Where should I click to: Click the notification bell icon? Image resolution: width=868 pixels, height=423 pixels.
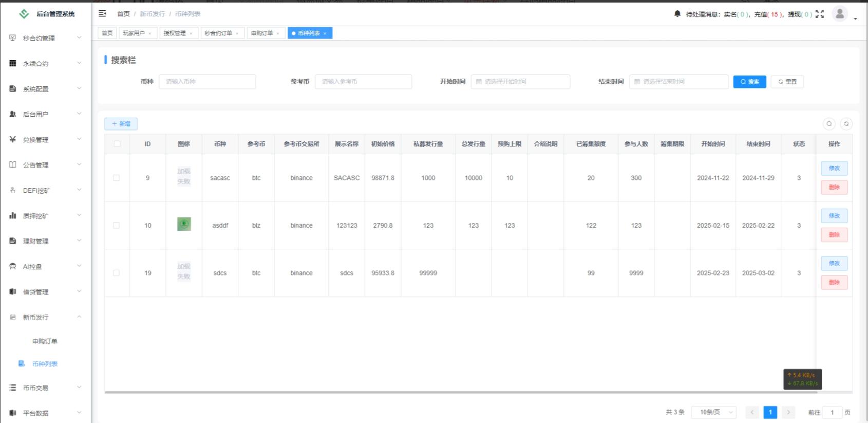[x=677, y=14]
